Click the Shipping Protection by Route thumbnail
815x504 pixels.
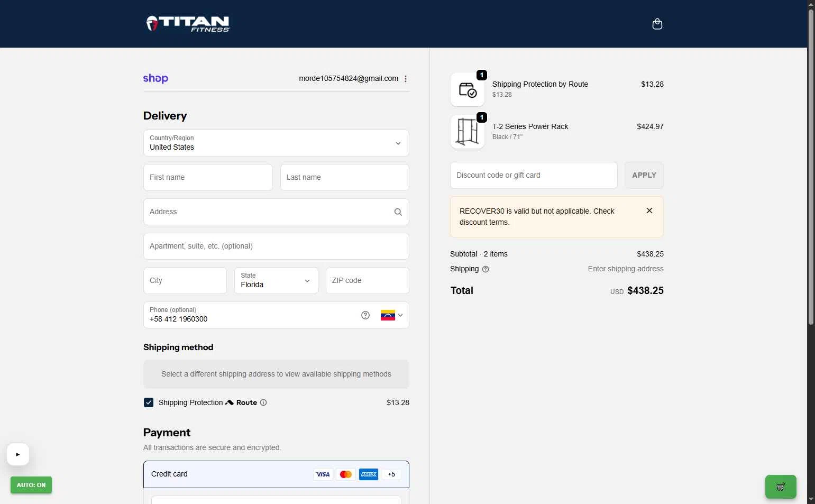(x=468, y=89)
